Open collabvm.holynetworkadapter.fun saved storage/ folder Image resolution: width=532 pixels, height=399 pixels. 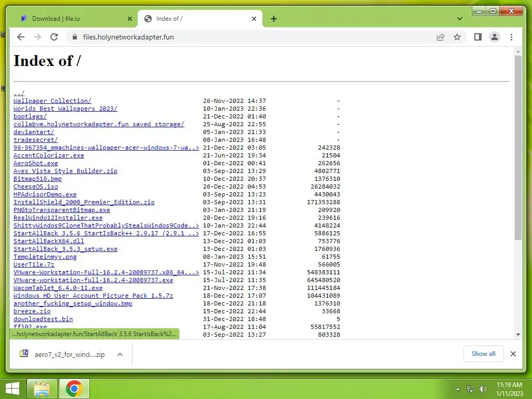99,124
